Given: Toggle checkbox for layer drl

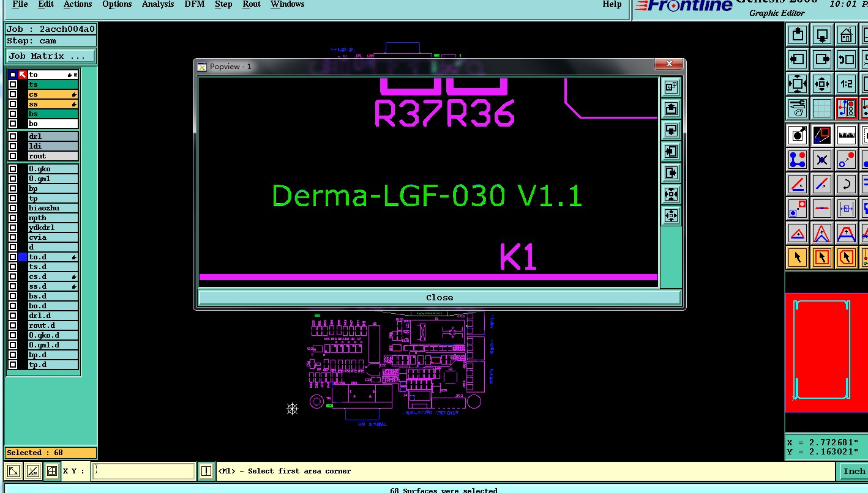Looking at the screenshot, I should (13, 136).
